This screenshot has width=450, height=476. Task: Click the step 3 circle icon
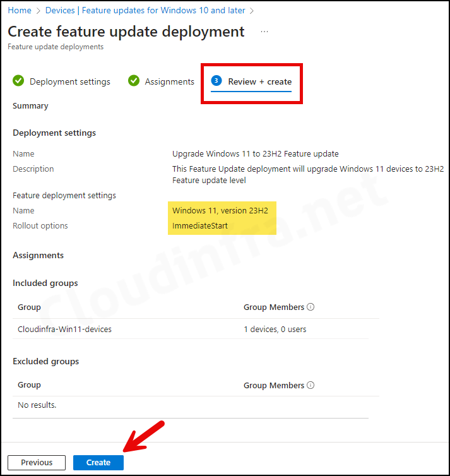tap(216, 80)
